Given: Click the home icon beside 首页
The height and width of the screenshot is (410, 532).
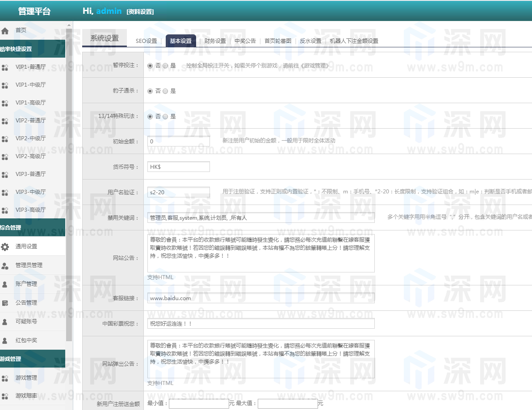Looking at the screenshot, I should point(5,31).
